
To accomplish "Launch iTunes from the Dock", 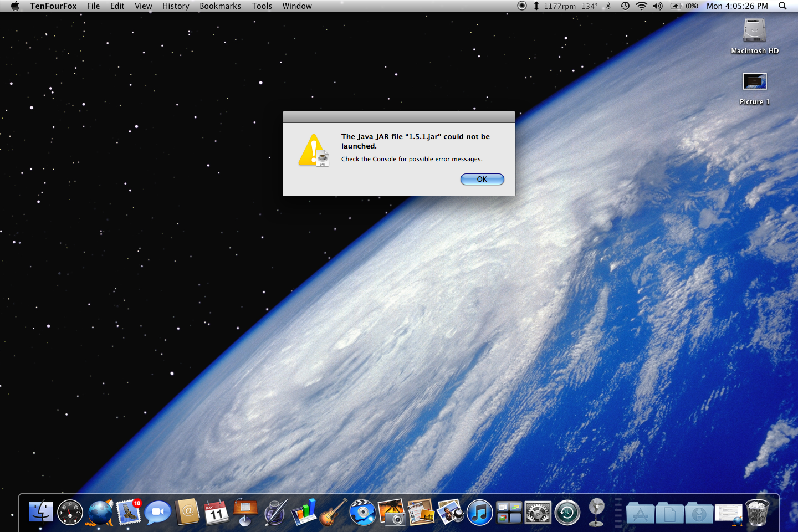I will tap(480, 512).
